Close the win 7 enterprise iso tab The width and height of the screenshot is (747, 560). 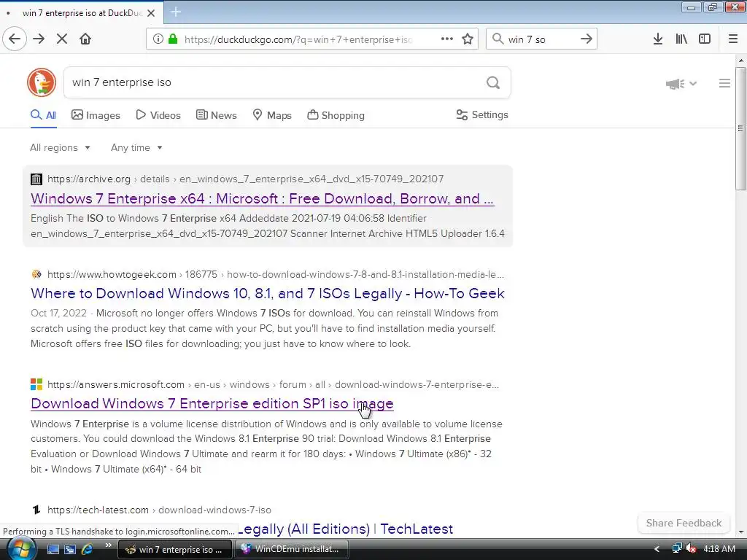(x=151, y=13)
